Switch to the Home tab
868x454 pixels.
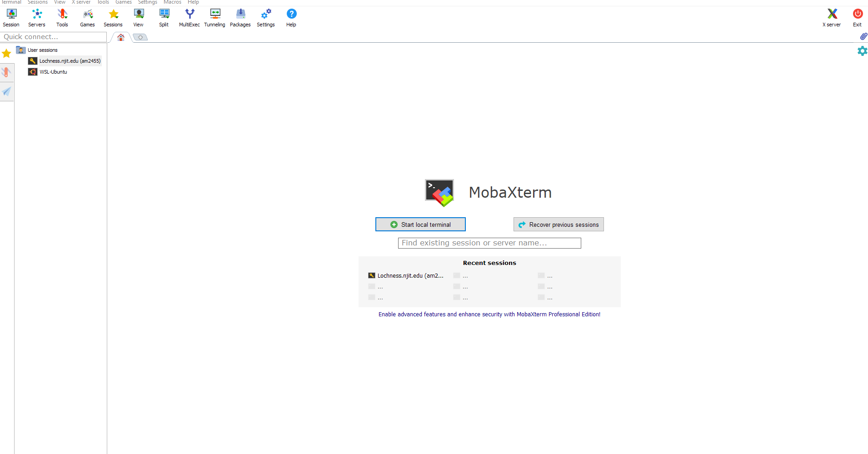click(x=121, y=37)
